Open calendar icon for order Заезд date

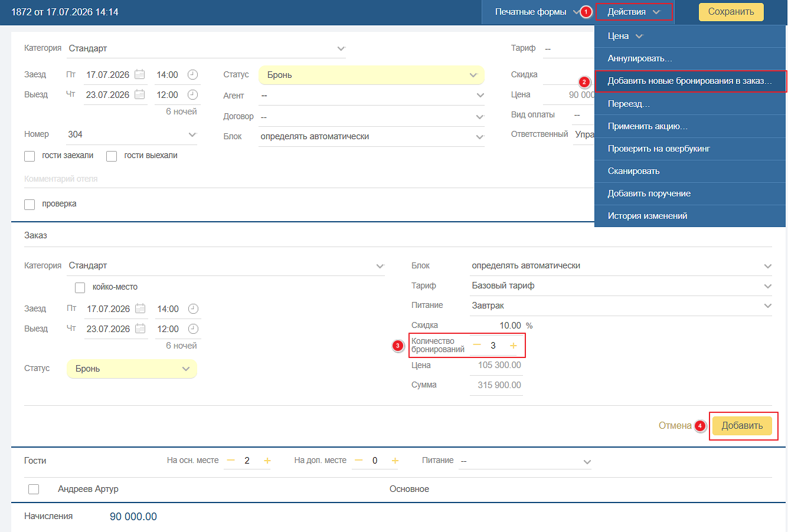tap(140, 308)
